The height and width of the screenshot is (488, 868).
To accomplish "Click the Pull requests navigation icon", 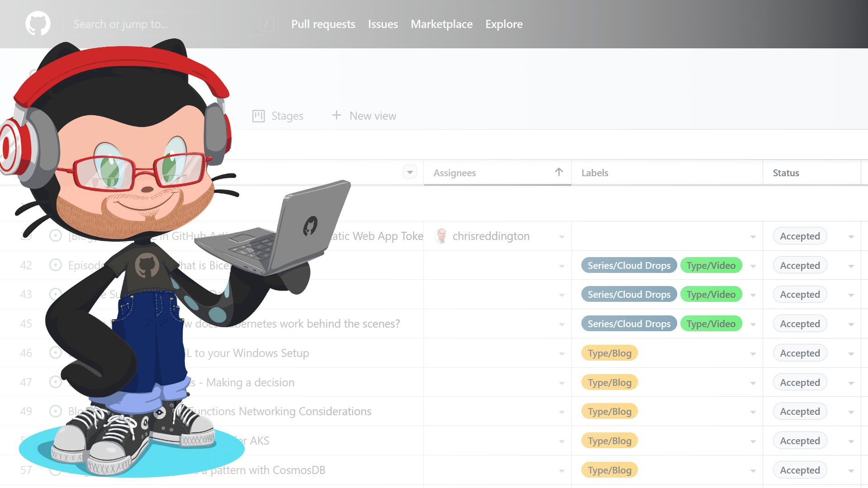I will (x=323, y=24).
